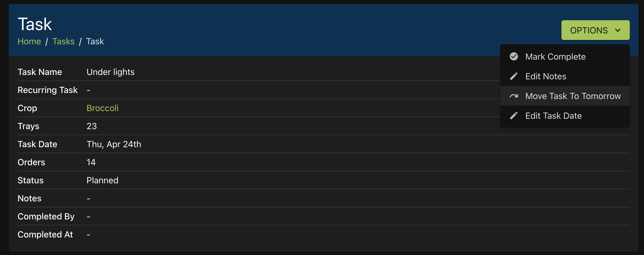644x255 pixels.
Task: Go to the Home breadcrumb link
Action: pos(29,41)
